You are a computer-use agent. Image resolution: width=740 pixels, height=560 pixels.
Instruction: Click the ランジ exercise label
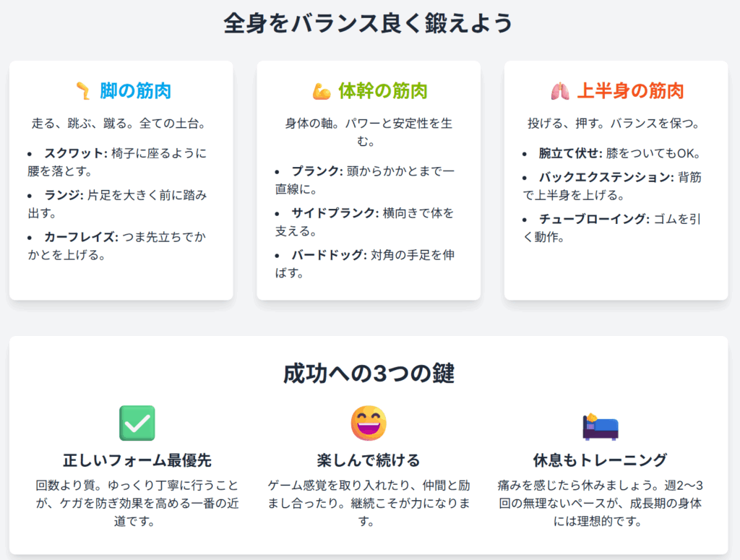(x=64, y=195)
